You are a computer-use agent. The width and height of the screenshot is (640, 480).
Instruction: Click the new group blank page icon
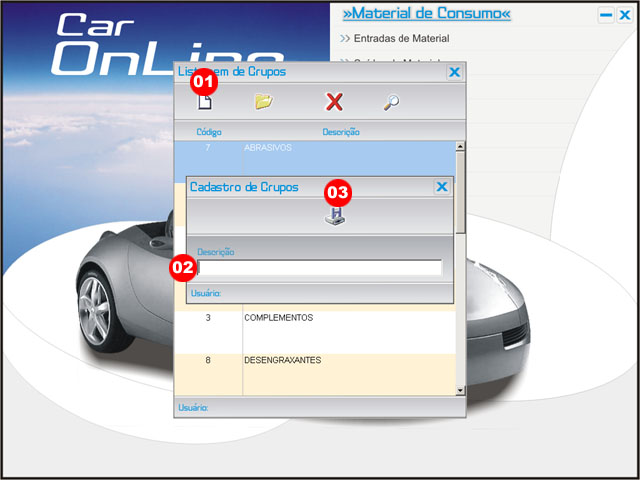tap(206, 102)
